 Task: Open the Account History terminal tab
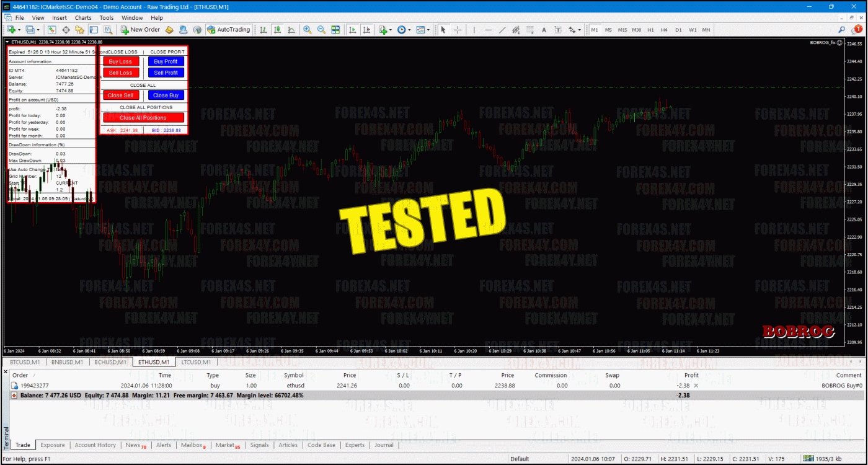95,445
